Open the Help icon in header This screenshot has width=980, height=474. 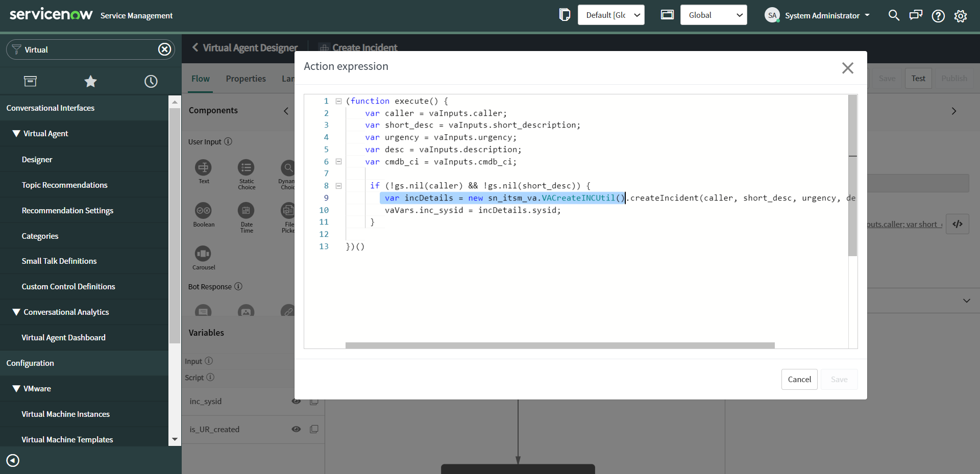pyautogui.click(x=938, y=16)
